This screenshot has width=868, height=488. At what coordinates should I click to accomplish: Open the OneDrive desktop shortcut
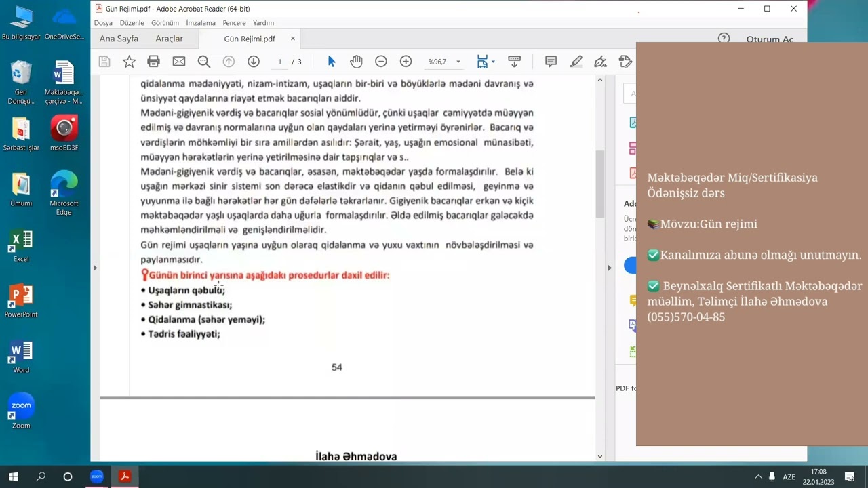click(x=64, y=24)
